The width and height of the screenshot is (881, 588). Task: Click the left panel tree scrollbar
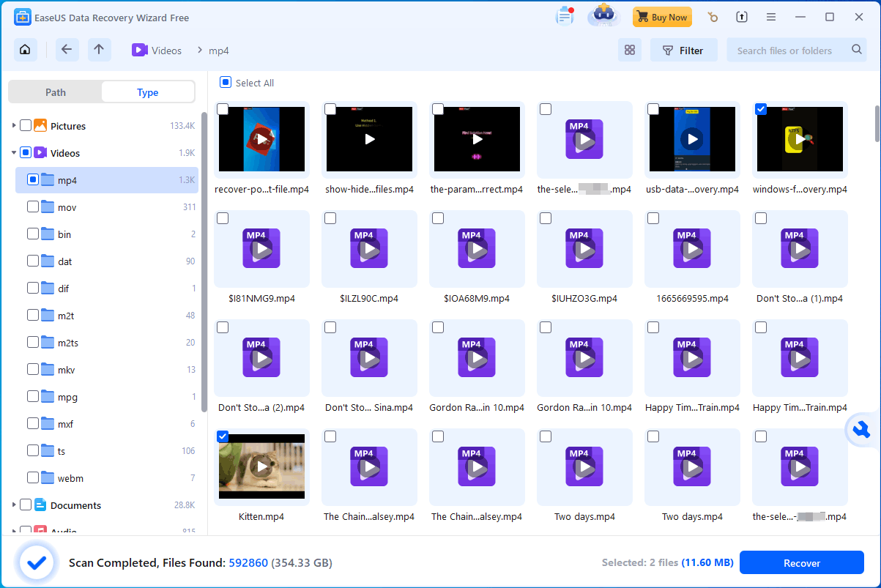204,264
